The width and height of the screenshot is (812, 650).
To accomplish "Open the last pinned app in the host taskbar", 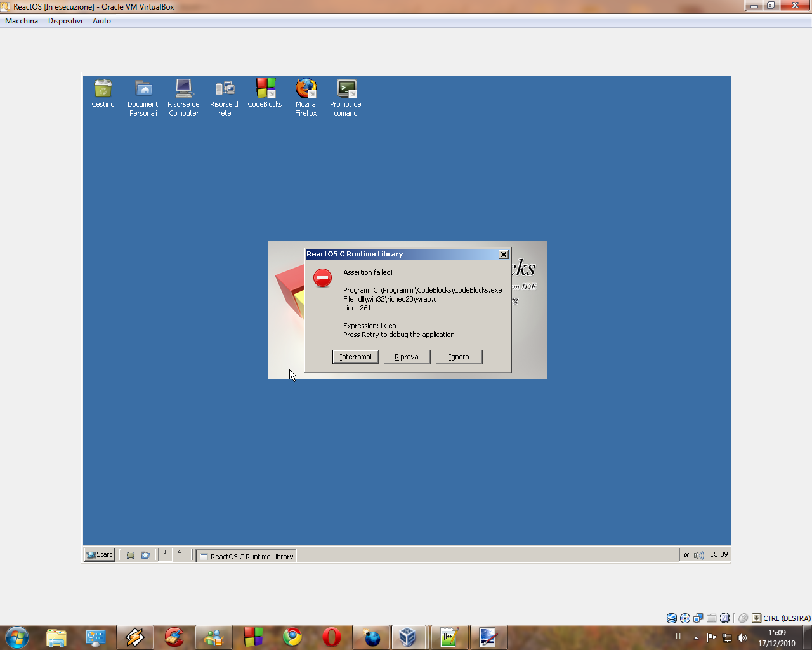I will click(x=488, y=637).
